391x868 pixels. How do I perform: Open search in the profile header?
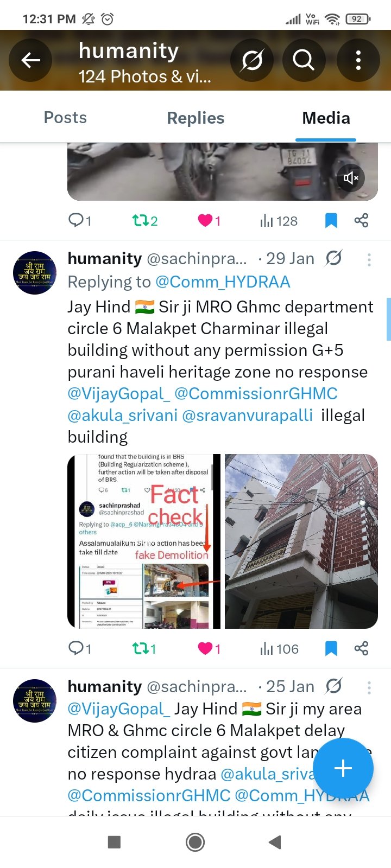pyautogui.click(x=304, y=60)
